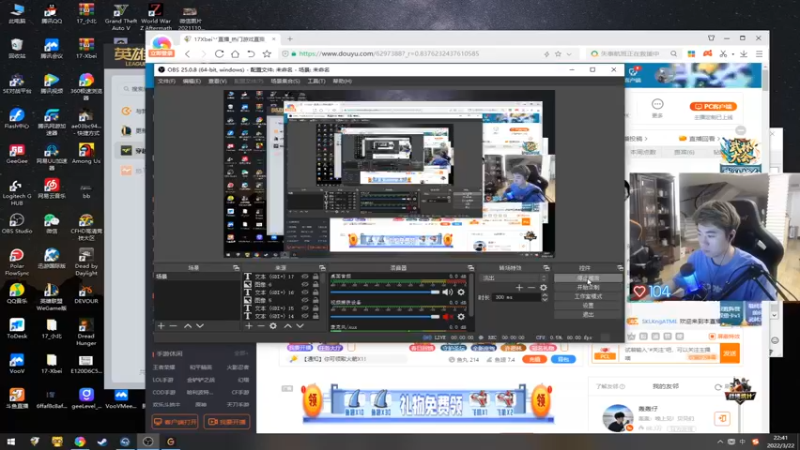Add a new source in OBS Sources panel

click(x=248, y=326)
